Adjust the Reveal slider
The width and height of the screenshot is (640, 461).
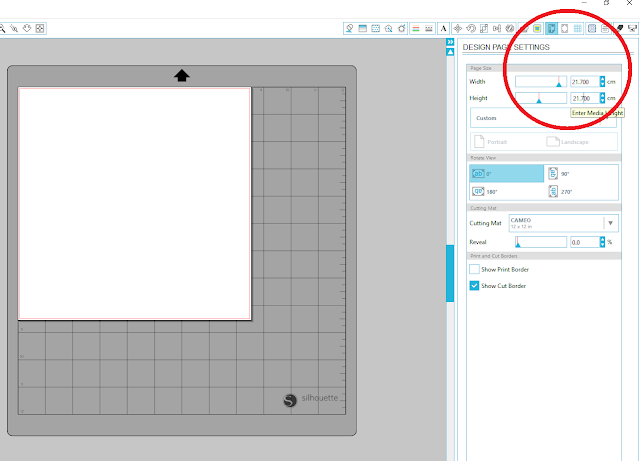[541, 242]
